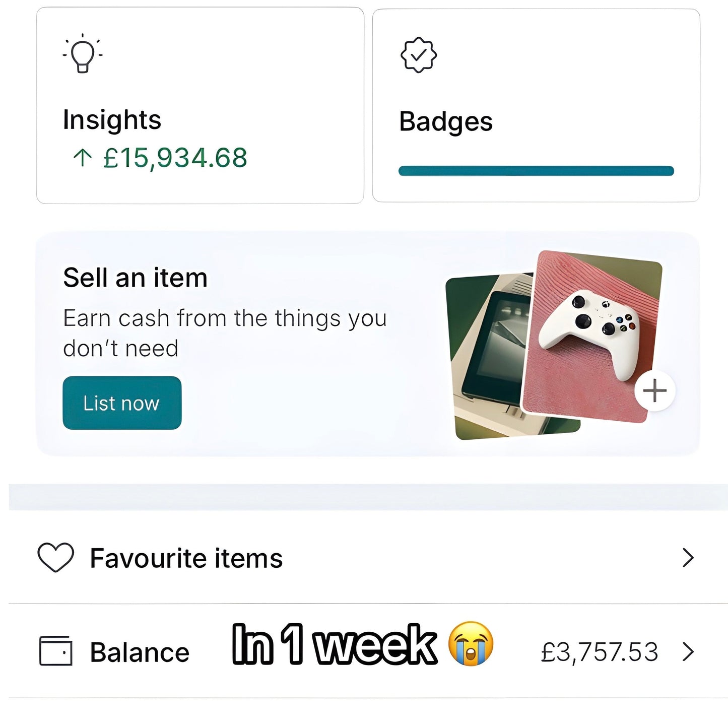This screenshot has height=728, width=728.
Task: Tap the plus icon on the photos
Action: [x=654, y=391]
